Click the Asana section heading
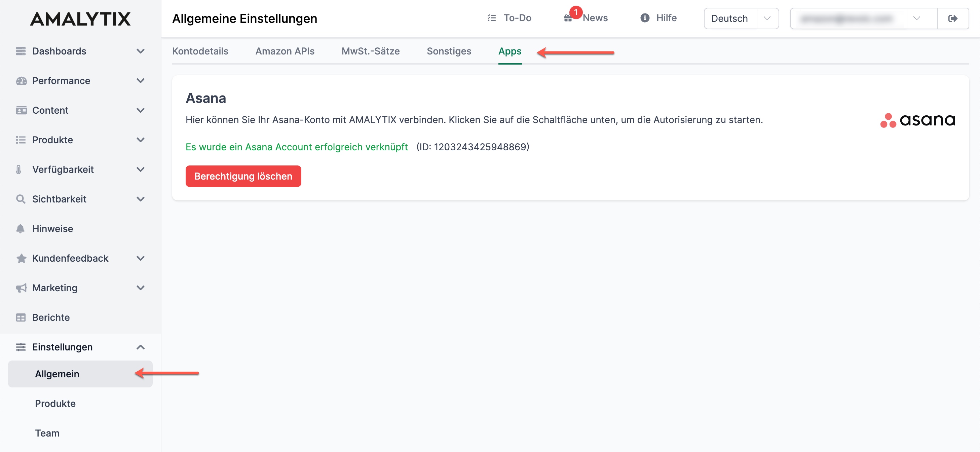The width and height of the screenshot is (980, 452). (206, 98)
